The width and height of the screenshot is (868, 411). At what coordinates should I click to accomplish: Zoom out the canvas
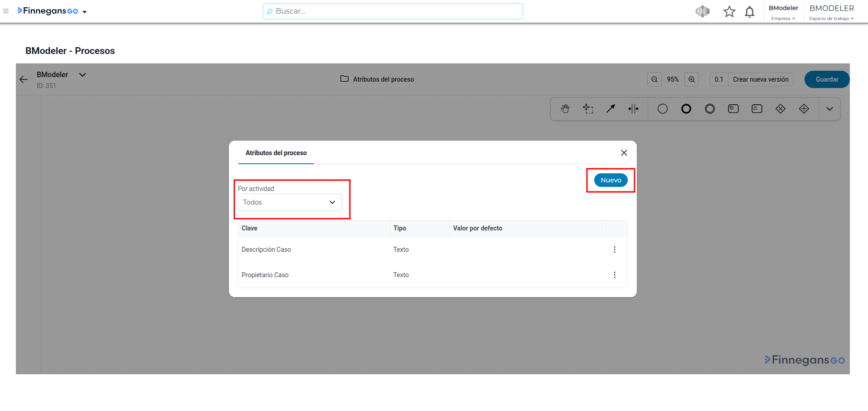pos(655,79)
